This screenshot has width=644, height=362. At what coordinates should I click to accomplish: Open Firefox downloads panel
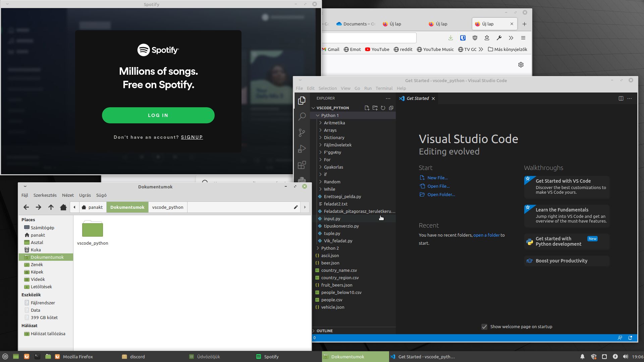450,38
